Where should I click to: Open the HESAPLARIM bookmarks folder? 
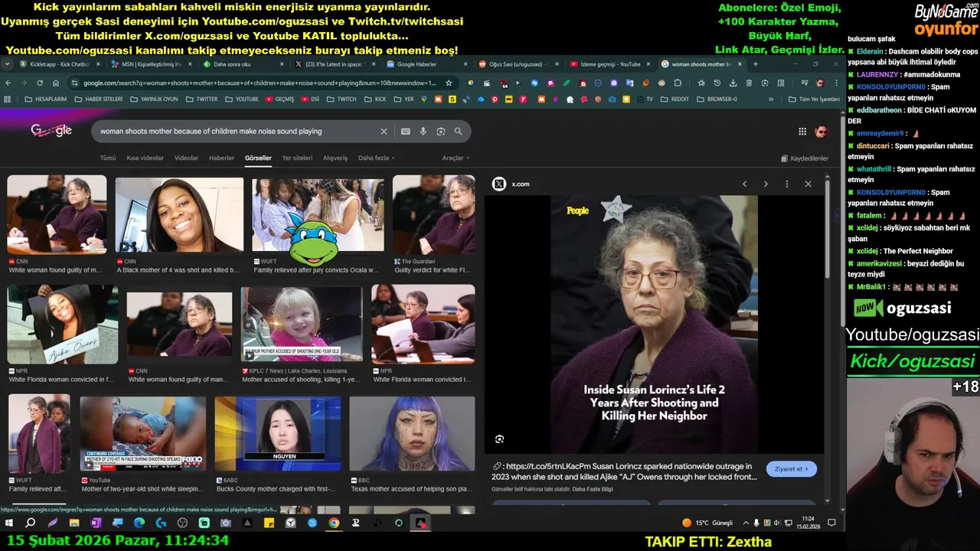46,99
